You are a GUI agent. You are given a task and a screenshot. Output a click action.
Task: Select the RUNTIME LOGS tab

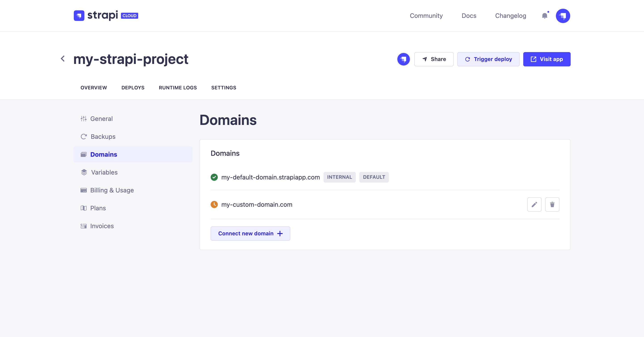pyautogui.click(x=178, y=88)
